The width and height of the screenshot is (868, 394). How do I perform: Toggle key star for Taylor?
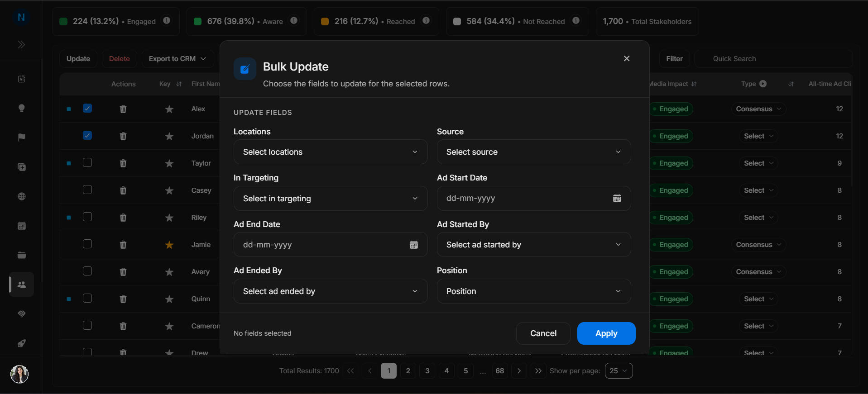[169, 163]
